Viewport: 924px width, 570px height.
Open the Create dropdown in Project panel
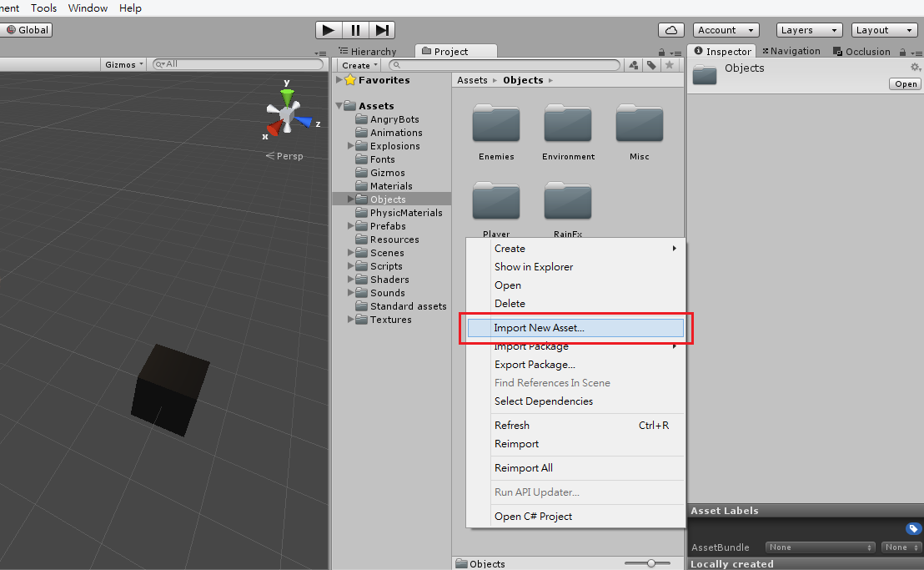coord(357,64)
